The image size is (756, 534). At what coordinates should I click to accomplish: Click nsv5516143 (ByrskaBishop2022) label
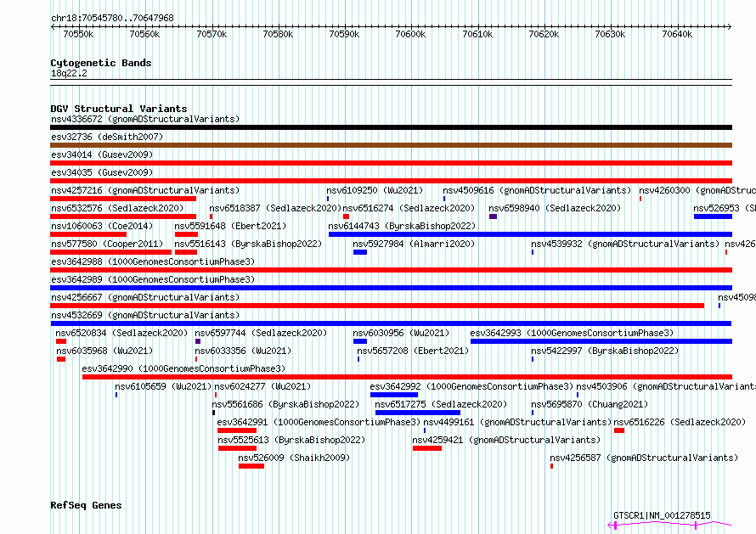pyautogui.click(x=248, y=244)
